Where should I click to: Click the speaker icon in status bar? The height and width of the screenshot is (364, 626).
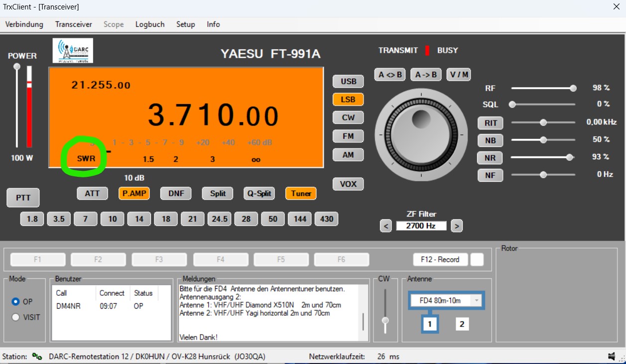611,356
